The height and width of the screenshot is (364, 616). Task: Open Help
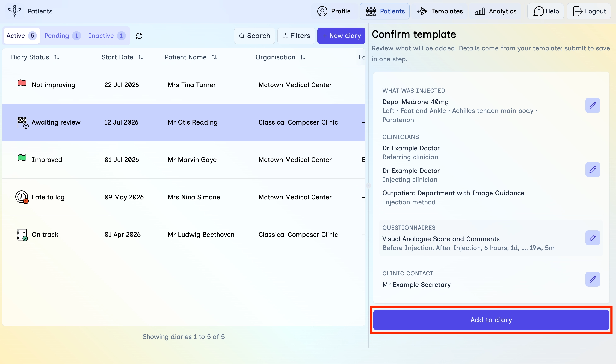[x=546, y=11]
